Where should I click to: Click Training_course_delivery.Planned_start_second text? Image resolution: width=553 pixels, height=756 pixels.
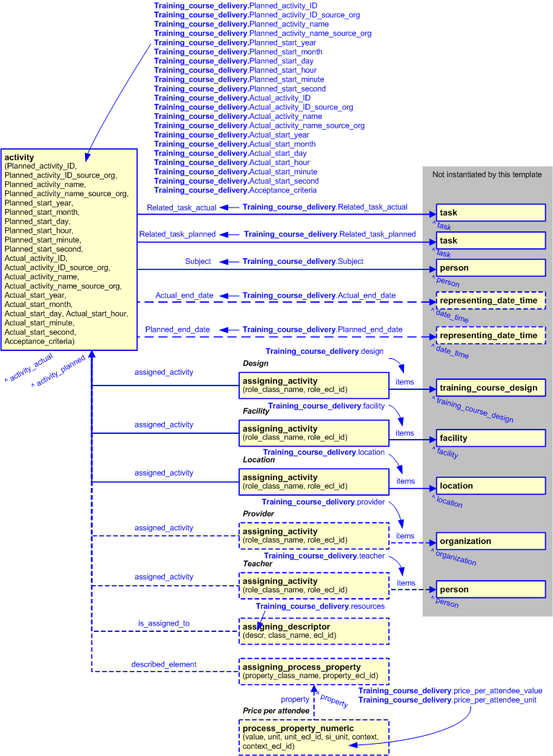point(240,89)
